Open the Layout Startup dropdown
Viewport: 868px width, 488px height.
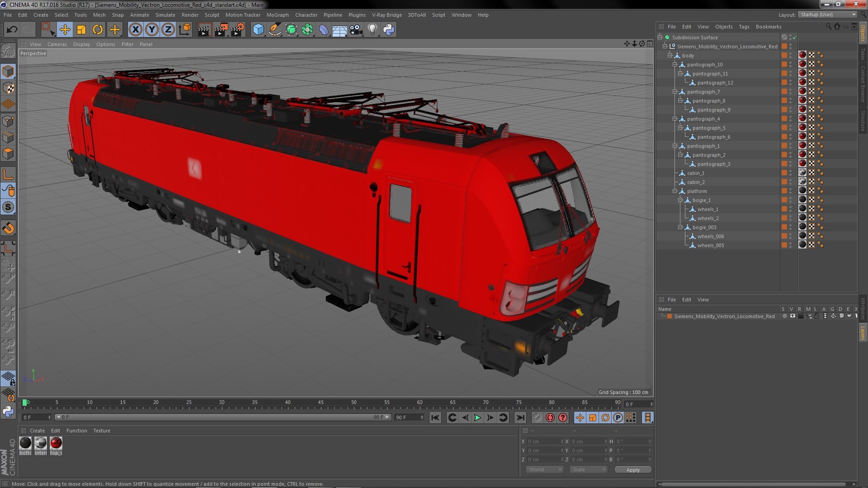(827, 14)
